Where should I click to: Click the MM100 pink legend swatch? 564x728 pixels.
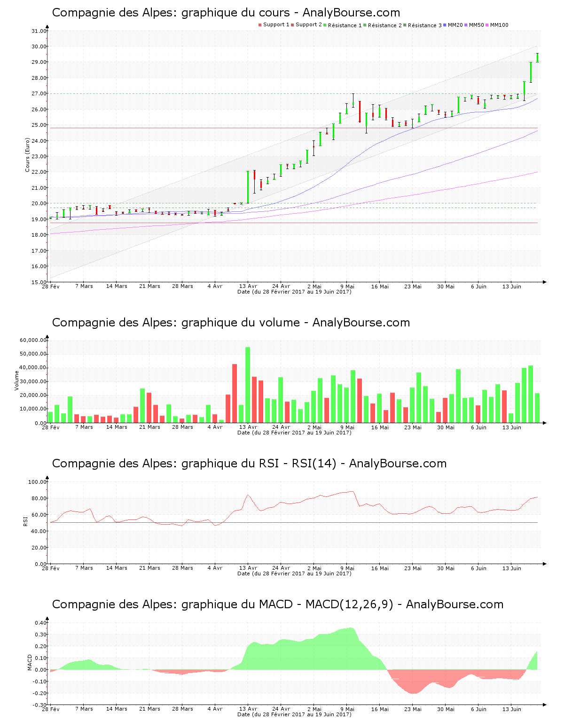(x=487, y=25)
